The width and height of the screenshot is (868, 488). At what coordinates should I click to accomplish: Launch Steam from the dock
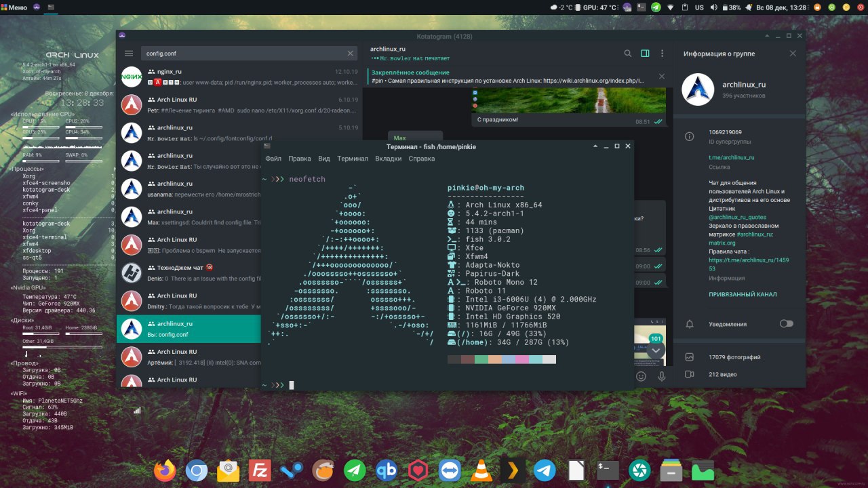click(x=292, y=470)
